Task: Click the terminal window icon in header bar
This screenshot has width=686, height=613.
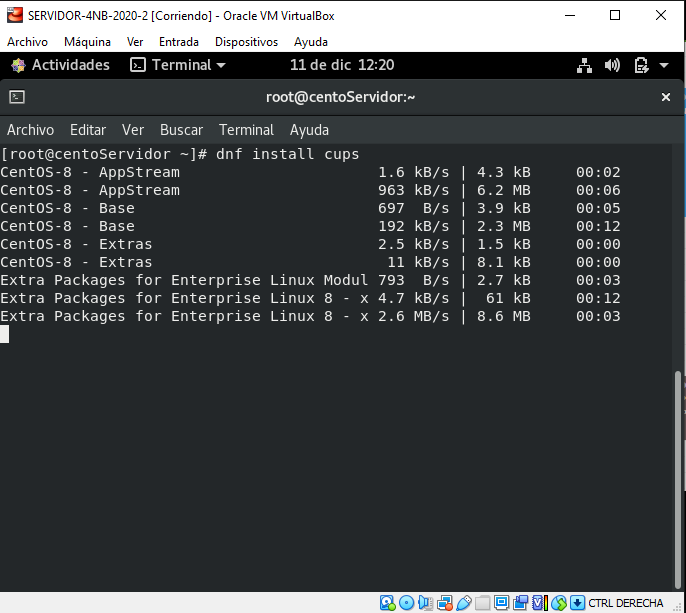Action: tap(17, 97)
